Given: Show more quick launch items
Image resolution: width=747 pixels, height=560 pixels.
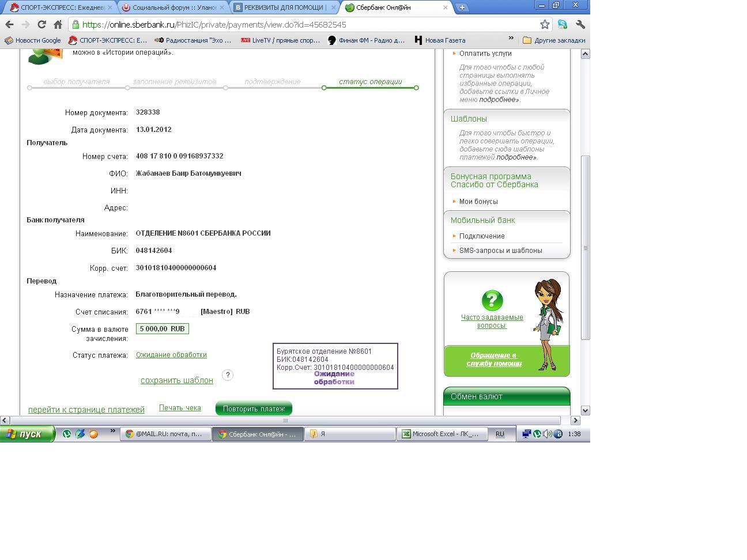Looking at the screenshot, I should click(112, 431).
